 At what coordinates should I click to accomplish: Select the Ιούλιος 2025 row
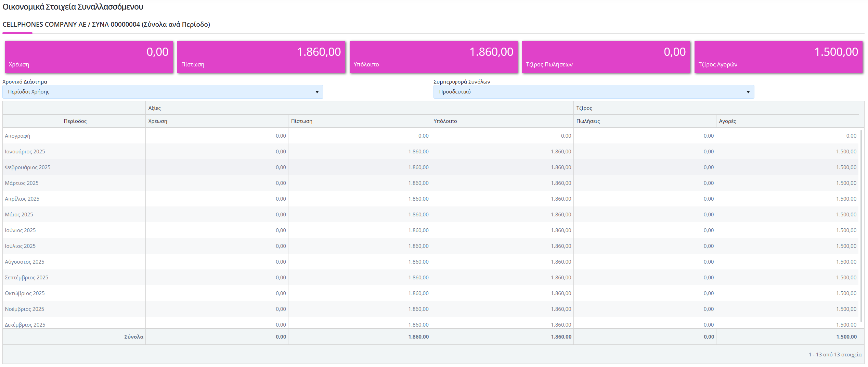coord(431,246)
